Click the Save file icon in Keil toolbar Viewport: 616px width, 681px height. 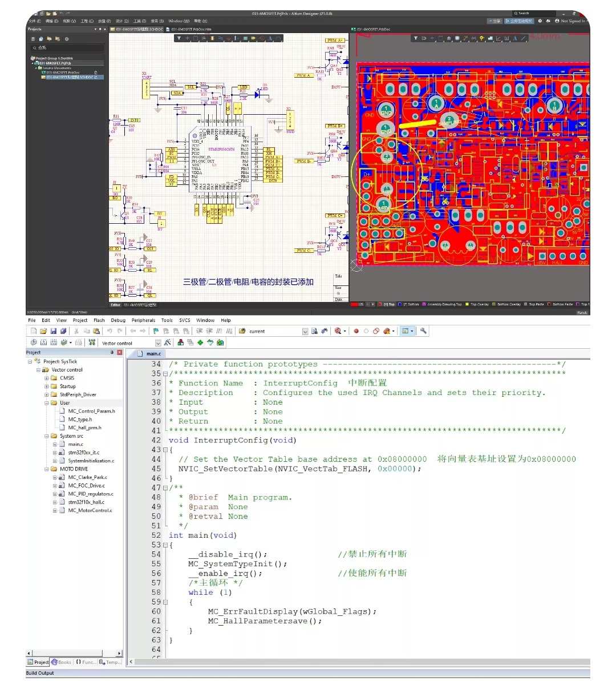click(54, 331)
